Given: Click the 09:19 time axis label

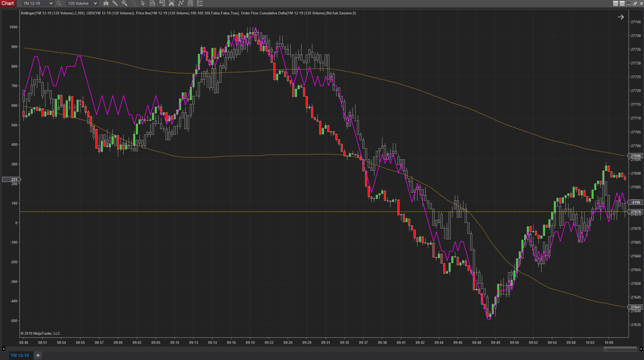Looking at the screenshot, I should [x=250, y=342].
